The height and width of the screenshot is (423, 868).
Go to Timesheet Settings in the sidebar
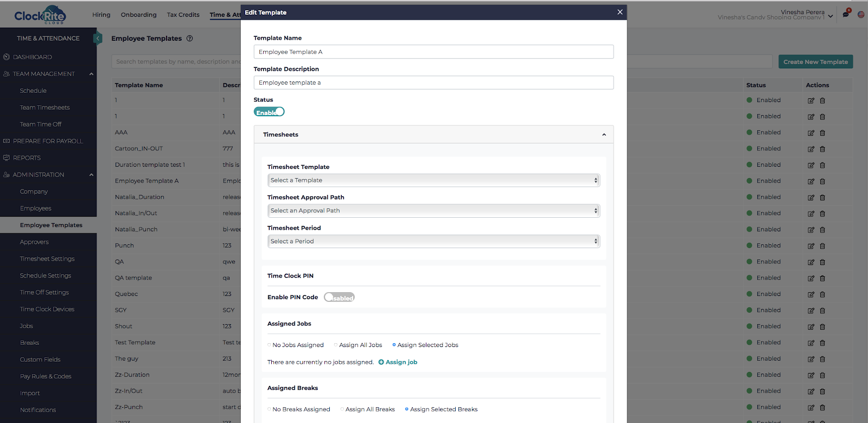click(x=47, y=259)
